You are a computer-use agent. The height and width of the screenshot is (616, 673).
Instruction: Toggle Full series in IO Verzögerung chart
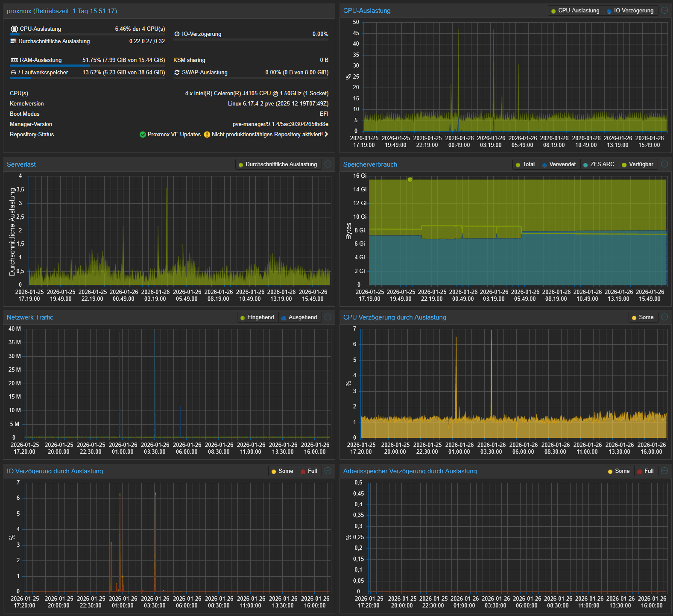tap(309, 471)
